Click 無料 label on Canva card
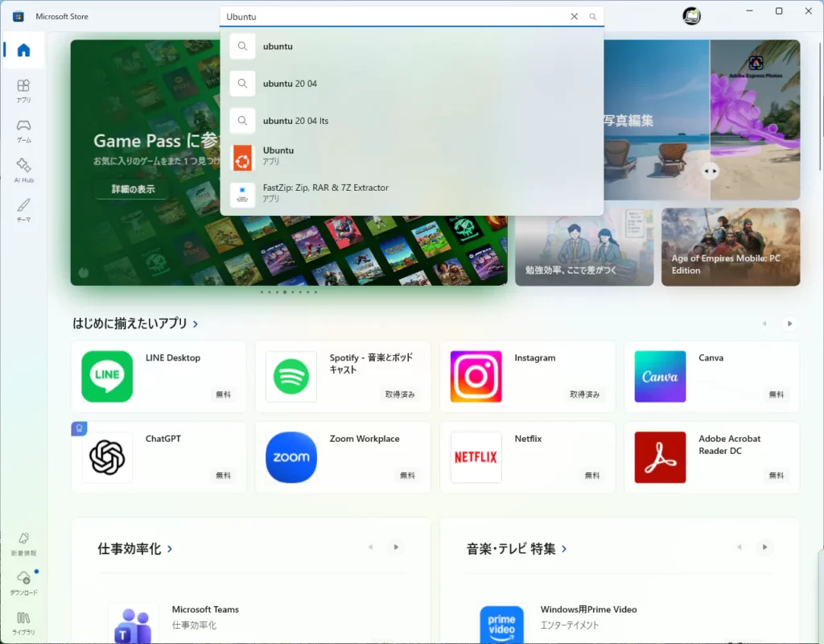 coord(777,394)
